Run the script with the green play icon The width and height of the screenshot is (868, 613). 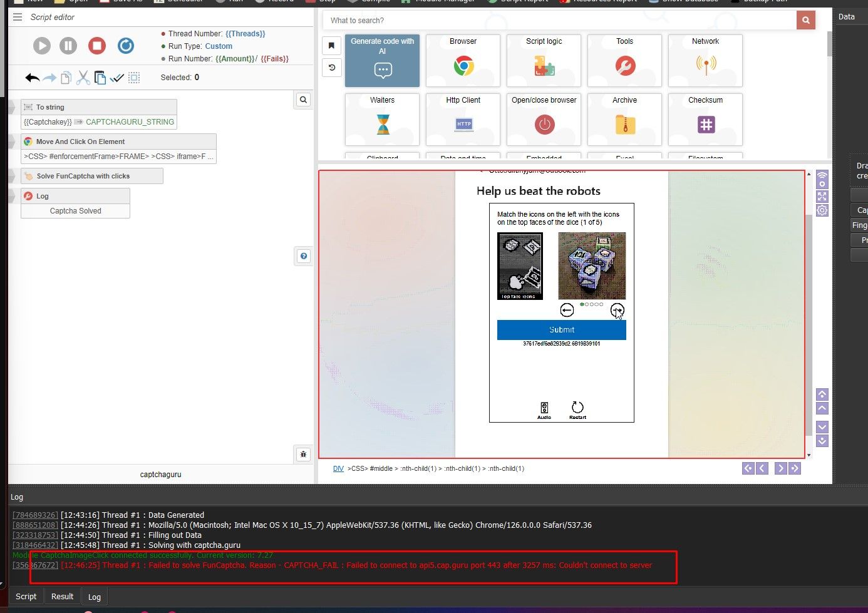(x=41, y=45)
